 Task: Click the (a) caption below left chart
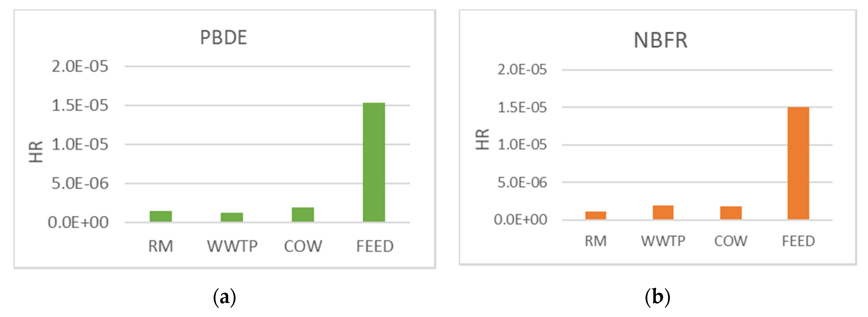coord(224,297)
